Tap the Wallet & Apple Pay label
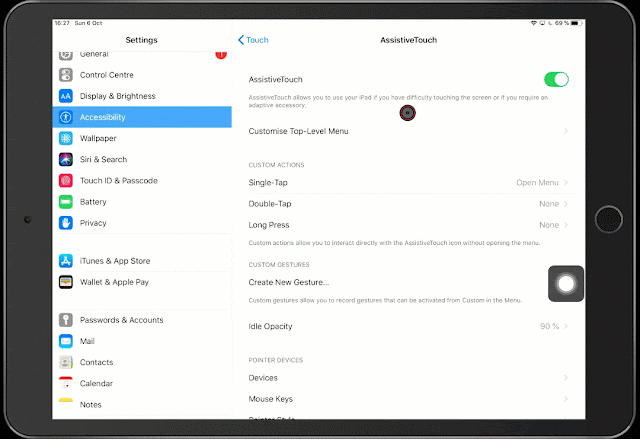Image resolution: width=640 pixels, height=439 pixels. (114, 282)
